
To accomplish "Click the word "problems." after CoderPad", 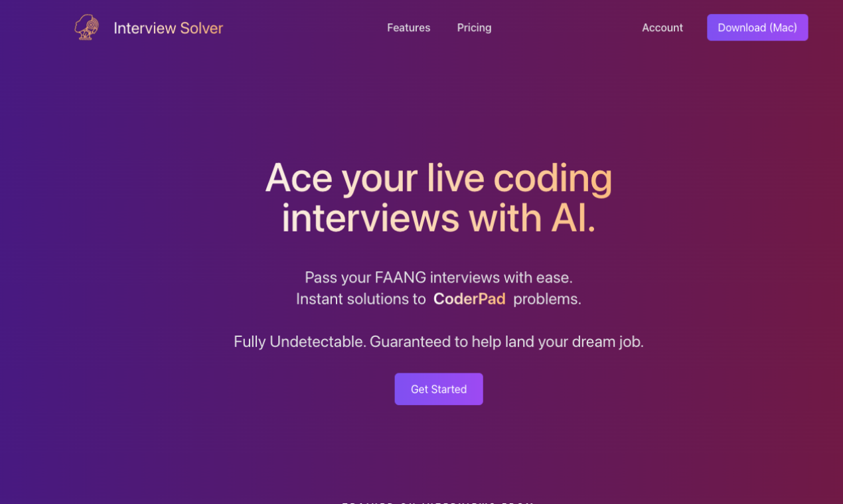I will pyautogui.click(x=547, y=299).
